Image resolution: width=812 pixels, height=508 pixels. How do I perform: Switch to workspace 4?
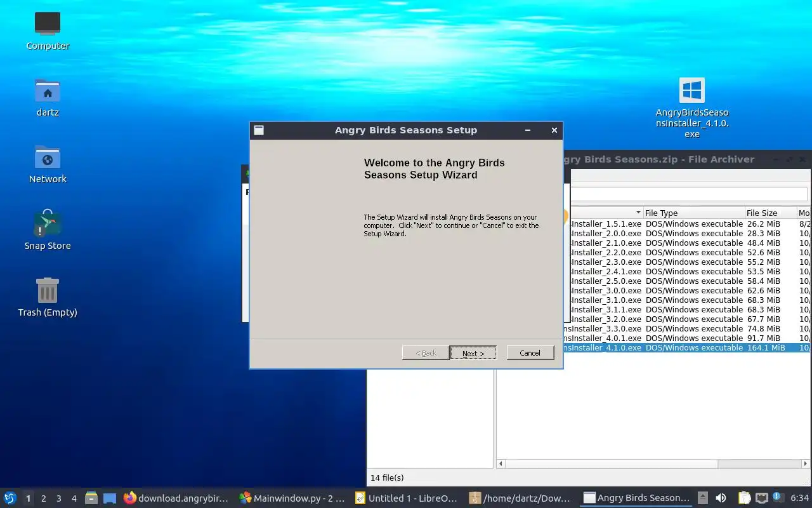coord(74,498)
